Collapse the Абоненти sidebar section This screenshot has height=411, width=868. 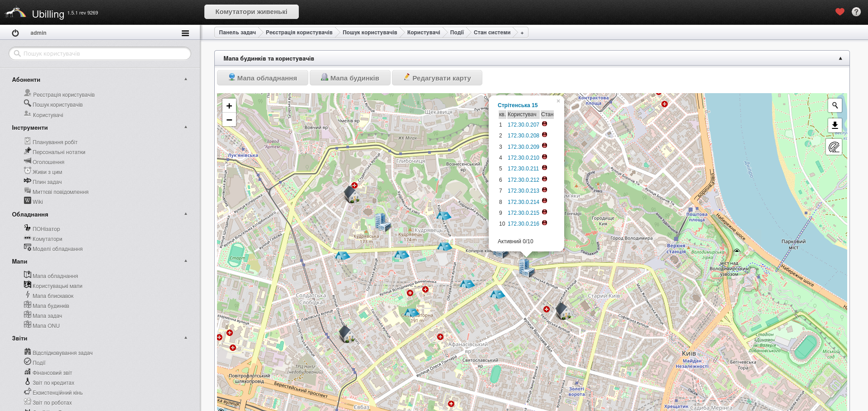tap(186, 79)
